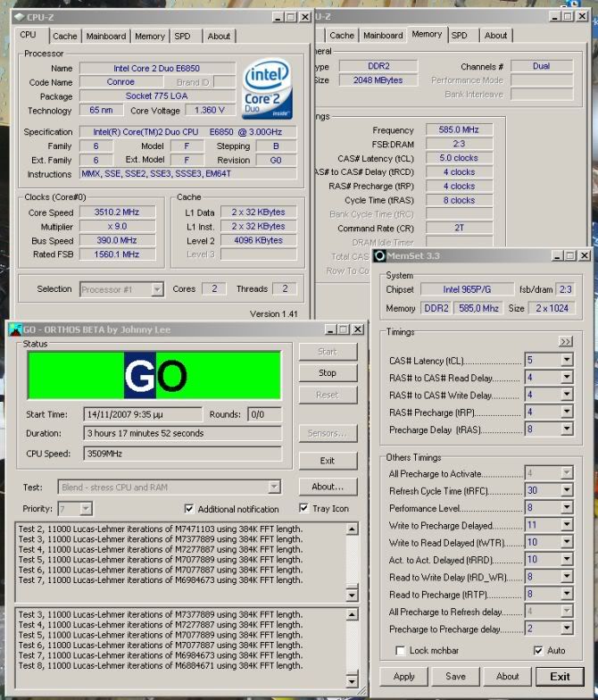598x700 pixels.
Task: Toggle the Lock mchbar checkbox
Action: coord(400,650)
